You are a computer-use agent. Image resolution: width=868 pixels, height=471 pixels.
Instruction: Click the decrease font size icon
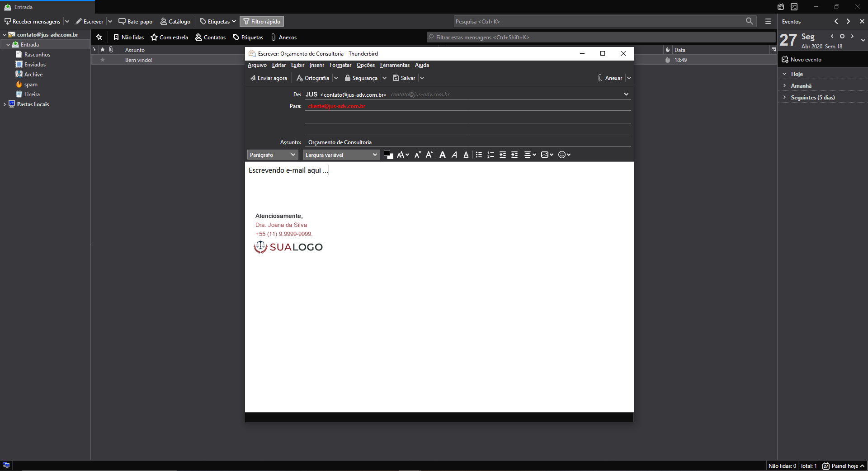[417, 155]
